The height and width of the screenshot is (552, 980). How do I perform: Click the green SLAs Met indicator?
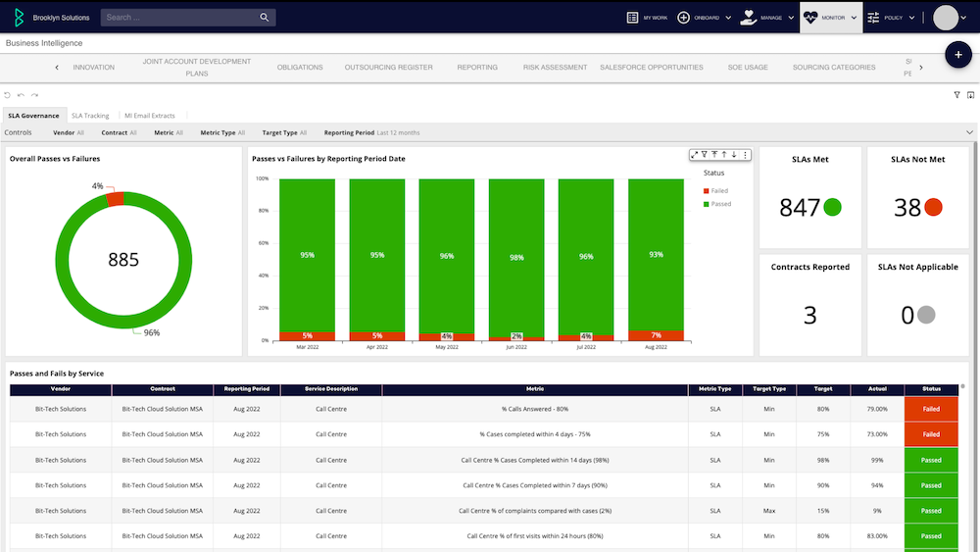click(x=832, y=207)
